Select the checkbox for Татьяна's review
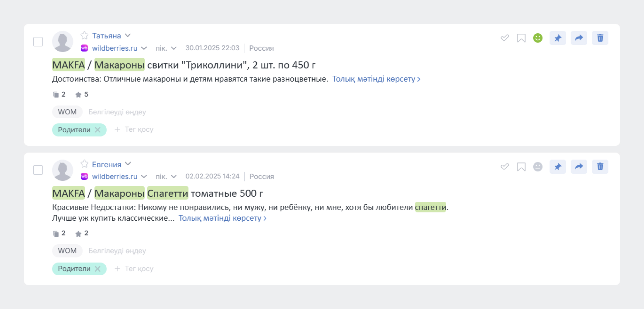644x309 pixels. [x=38, y=42]
